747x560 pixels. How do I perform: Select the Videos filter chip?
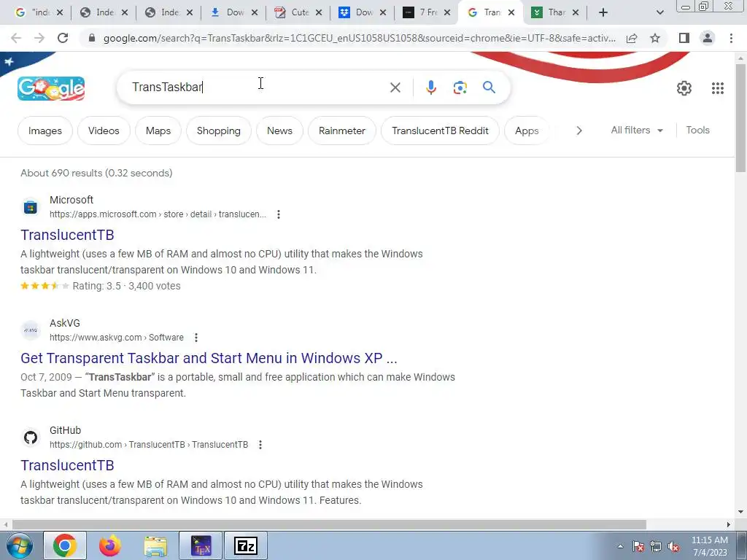click(x=104, y=131)
